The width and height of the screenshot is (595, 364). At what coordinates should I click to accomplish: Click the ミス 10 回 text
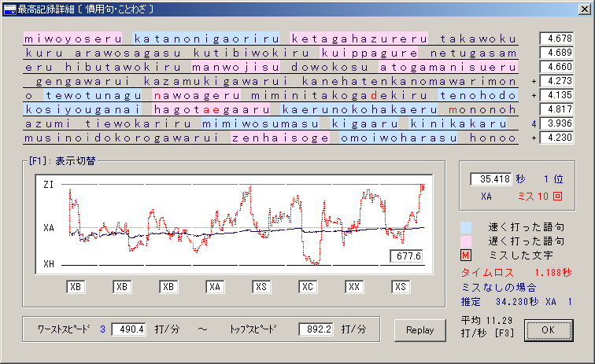click(540, 197)
